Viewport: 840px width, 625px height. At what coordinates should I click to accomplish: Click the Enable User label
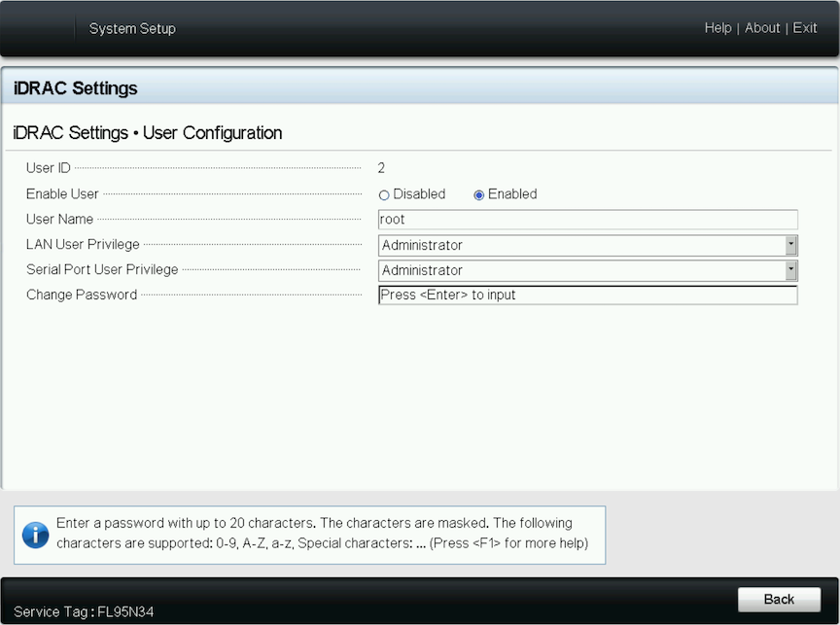tap(62, 193)
